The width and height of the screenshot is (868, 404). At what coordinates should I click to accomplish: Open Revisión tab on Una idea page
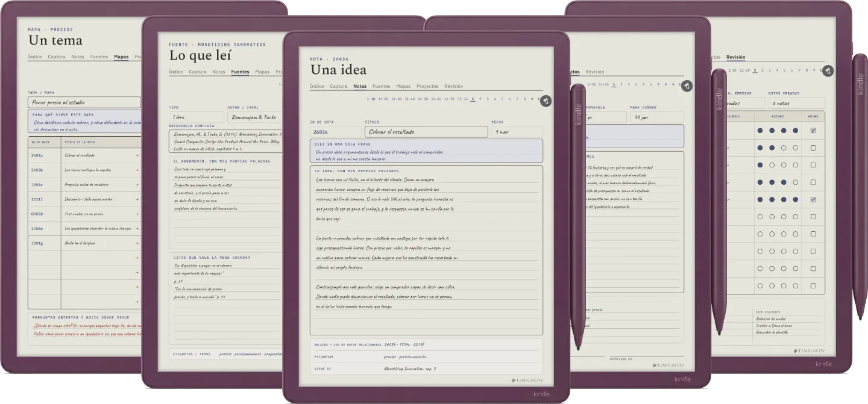tap(453, 86)
